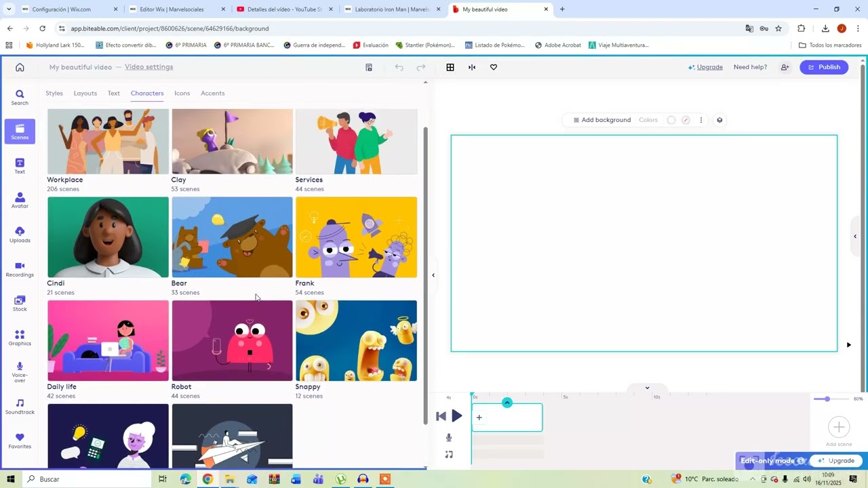Click the heart favorite icon in top bar
The width and height of the screenshot is (868, 488).
click(494, 67)
